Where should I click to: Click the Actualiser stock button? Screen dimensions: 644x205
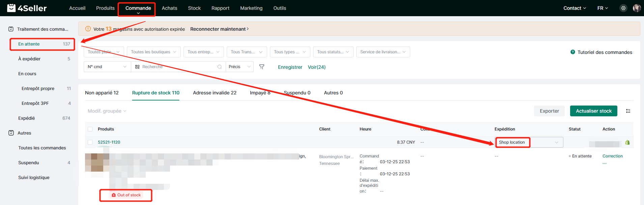593,111
